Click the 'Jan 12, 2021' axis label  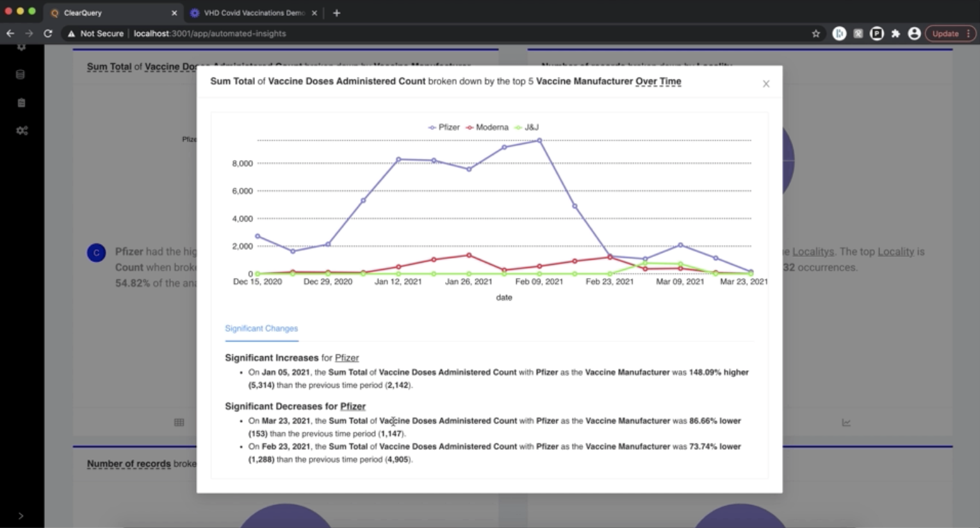(x=398, y=282)
